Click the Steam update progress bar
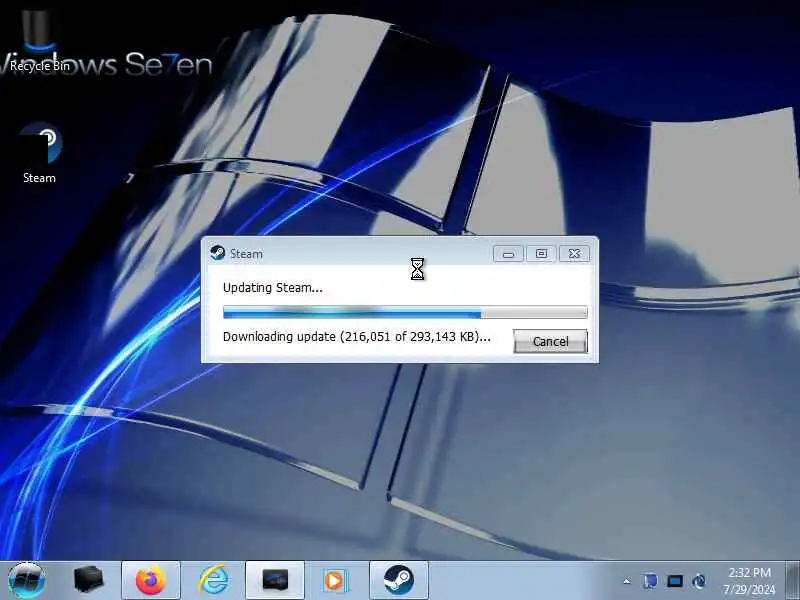 405,312
